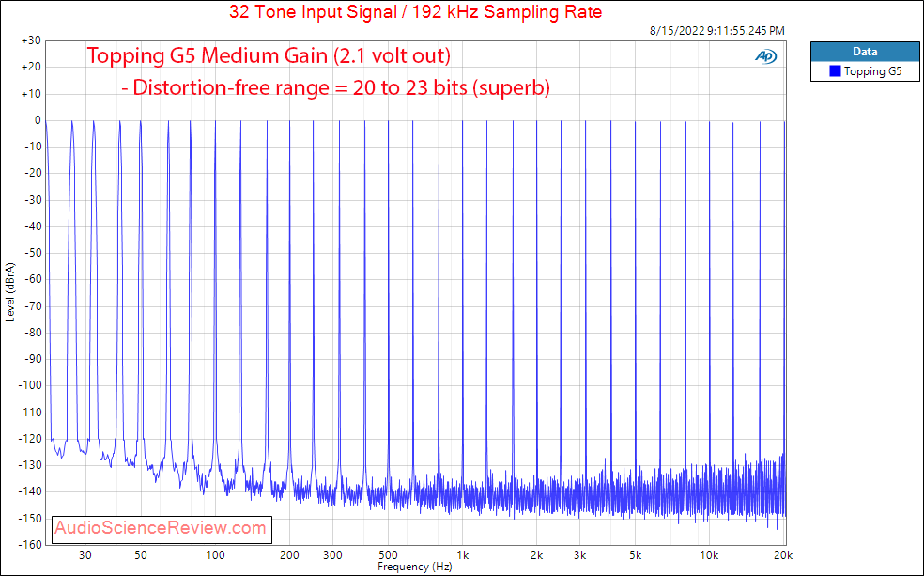Click the -20 level axis tick label
Image resolution: width=924 pixels, height=576 pixels.
click(x=32, y=173)
